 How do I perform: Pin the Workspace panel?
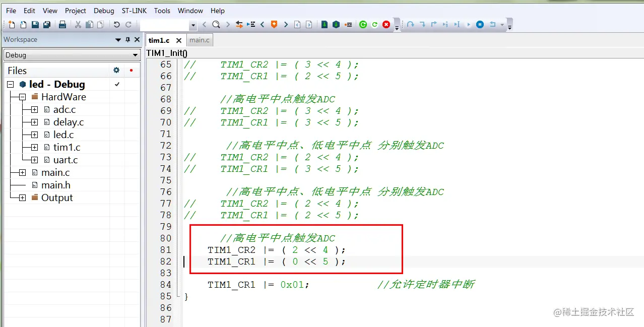127,39
